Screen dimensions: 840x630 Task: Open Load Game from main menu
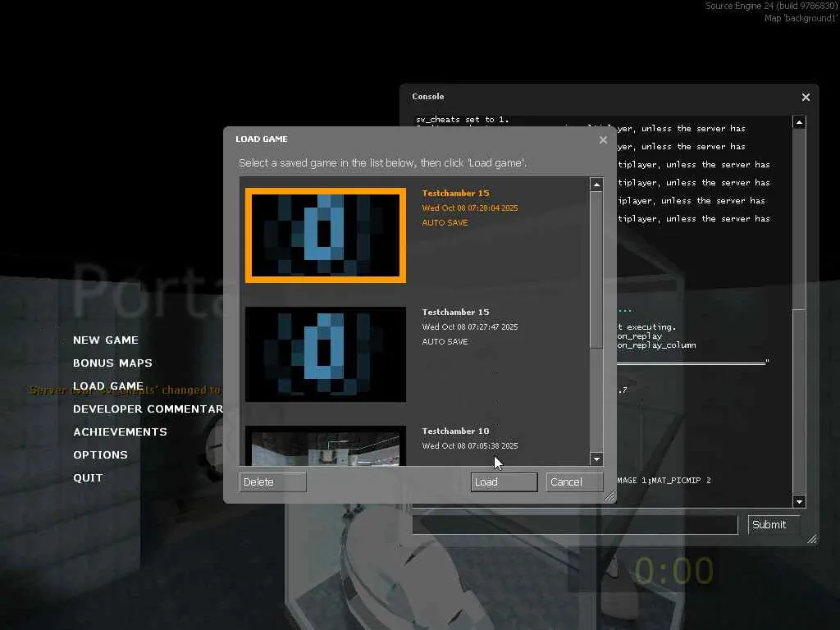[108, 386]
